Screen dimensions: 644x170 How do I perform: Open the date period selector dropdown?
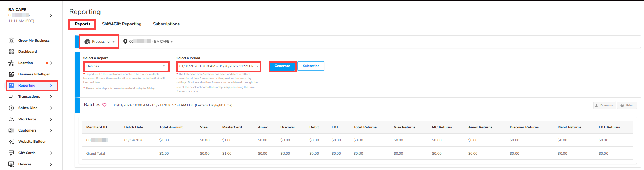219,66
